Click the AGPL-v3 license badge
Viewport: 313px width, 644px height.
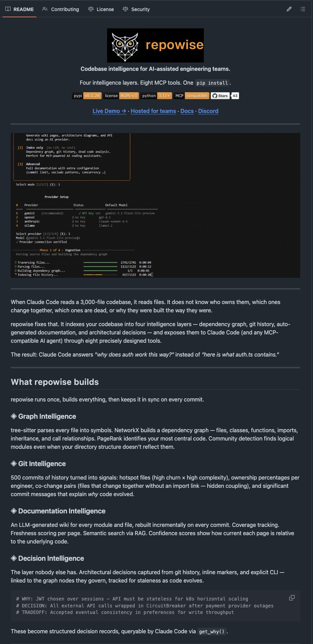121,96
